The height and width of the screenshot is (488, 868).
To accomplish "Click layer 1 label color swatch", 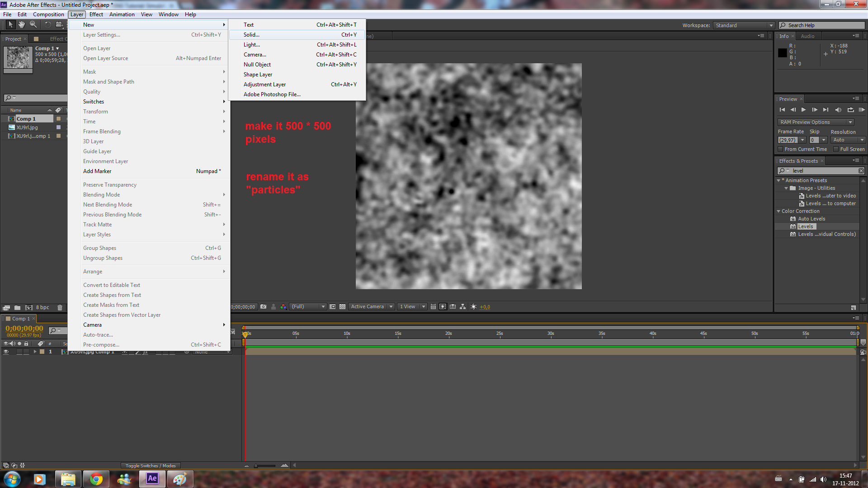I will pos(42,352).
